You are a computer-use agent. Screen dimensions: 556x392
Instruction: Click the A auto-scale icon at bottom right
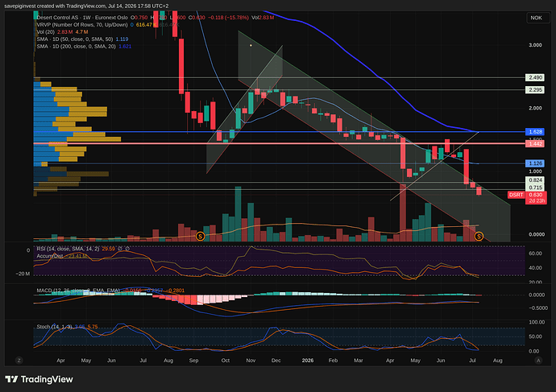click(538, 361)
